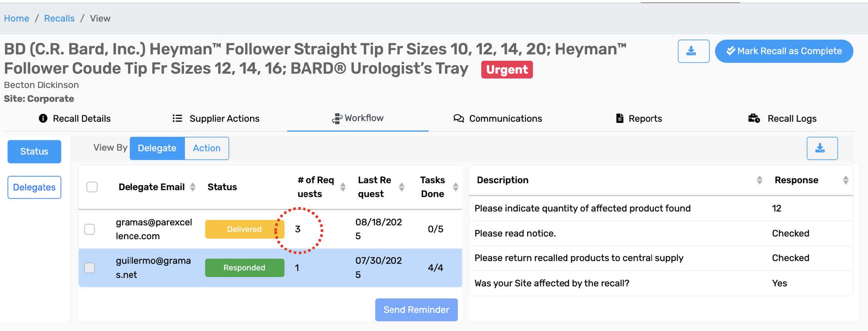Sort by Delegate Email column arrows
Image resolution: width=868 pixels, height=331 pixels.
193,187
